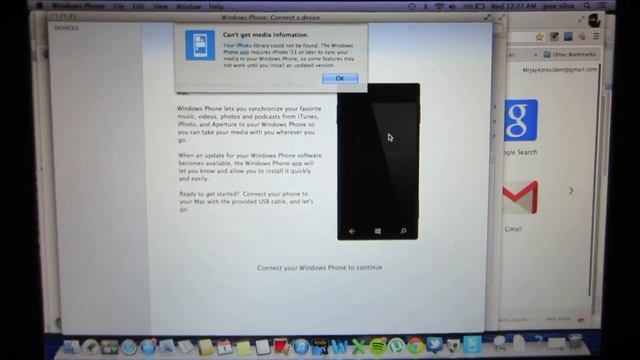Open Notification Center list icon

(x=602, y=6)
